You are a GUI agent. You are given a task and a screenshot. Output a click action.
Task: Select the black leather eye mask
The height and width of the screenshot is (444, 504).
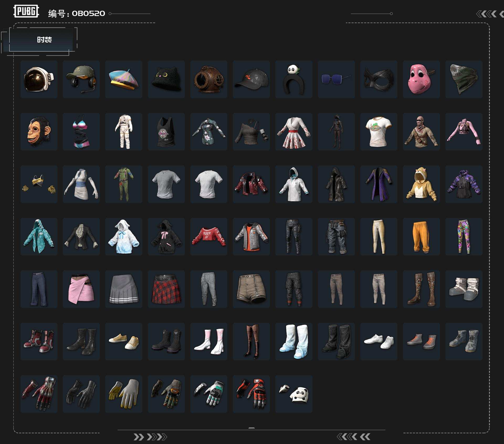click(379, 79)
